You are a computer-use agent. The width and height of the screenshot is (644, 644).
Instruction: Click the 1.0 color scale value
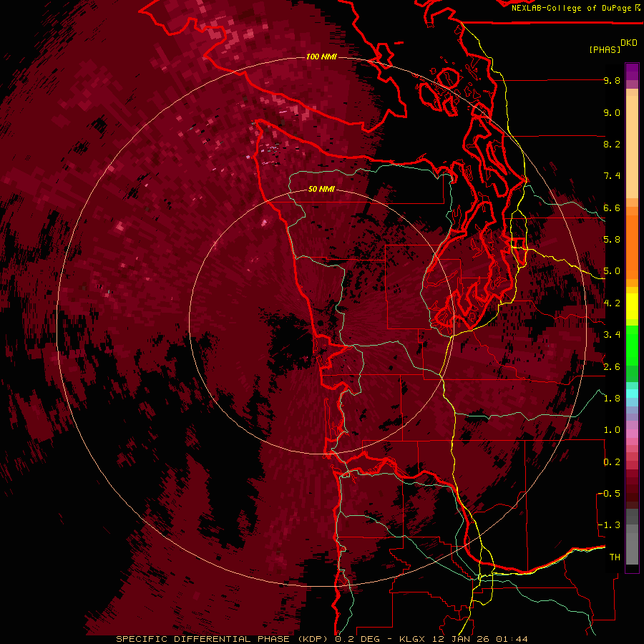(x=612, y=431)
